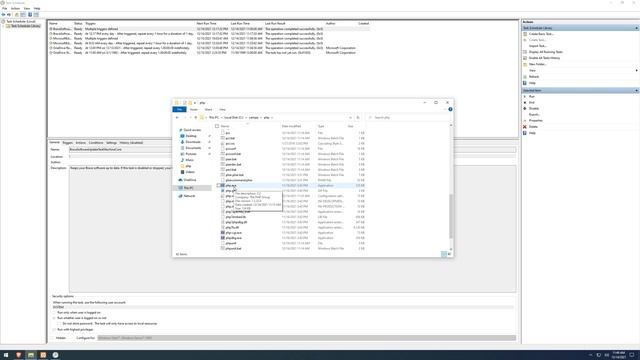The height and width of the screenshot is (360, 640).
Task: Collapse the Task Scheduler Library actions section
Action: (x=636, y=28)
